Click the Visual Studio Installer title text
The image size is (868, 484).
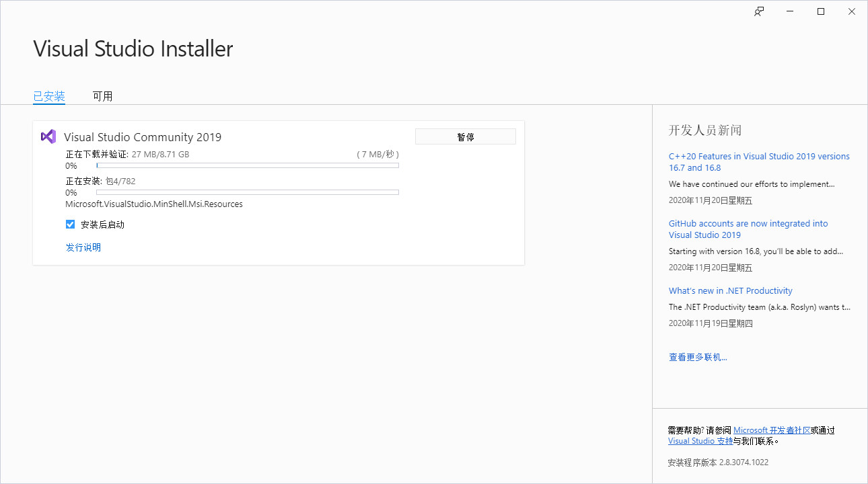coord(133,48)
